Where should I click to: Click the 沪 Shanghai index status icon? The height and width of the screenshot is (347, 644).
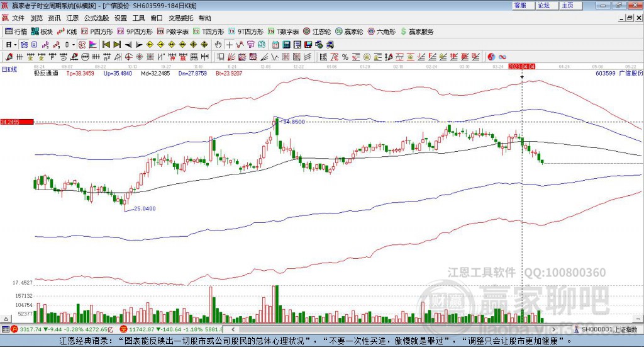(15, 329)
